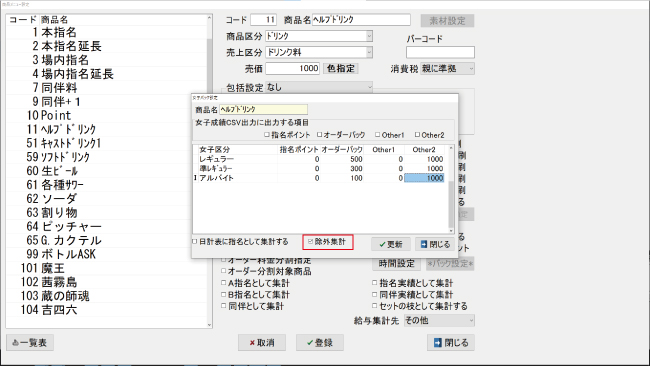Click レギュラー row オーダーバック value 500
Screen dimensions: 650x366
tap(342, 159)
